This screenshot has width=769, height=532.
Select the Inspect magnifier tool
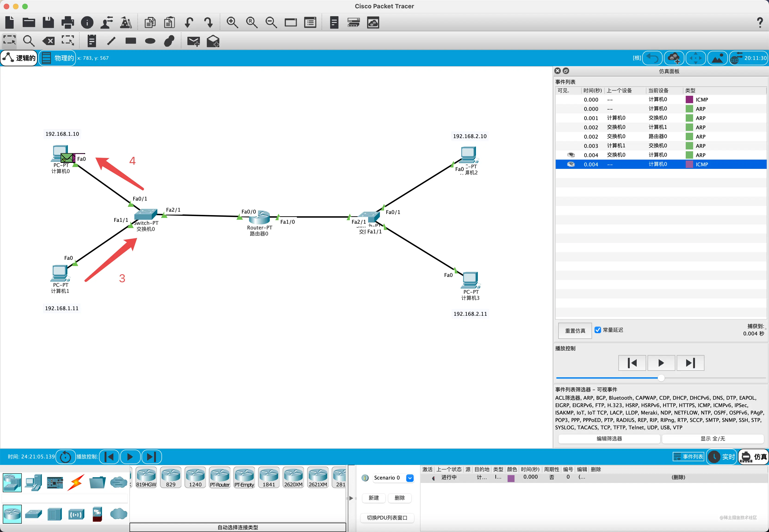click(29, 41)
